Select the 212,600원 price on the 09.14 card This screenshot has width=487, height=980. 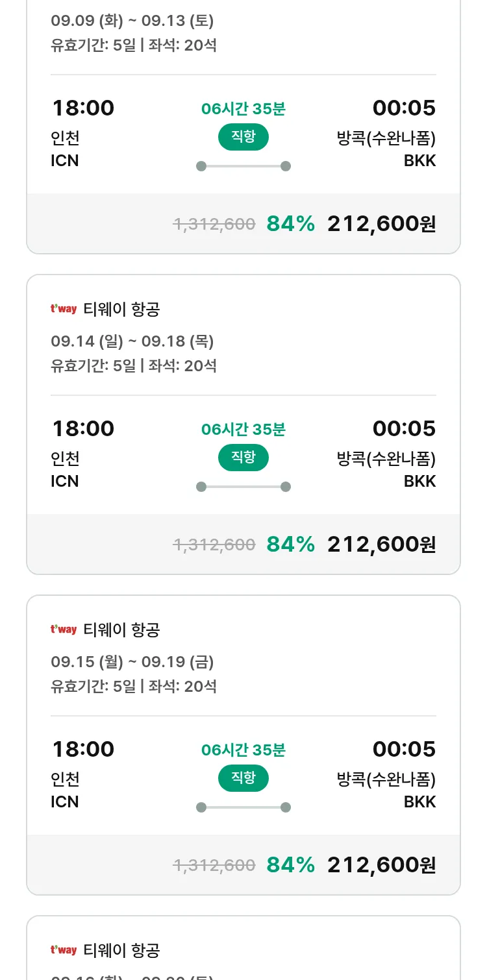click(x=381, y=545)
